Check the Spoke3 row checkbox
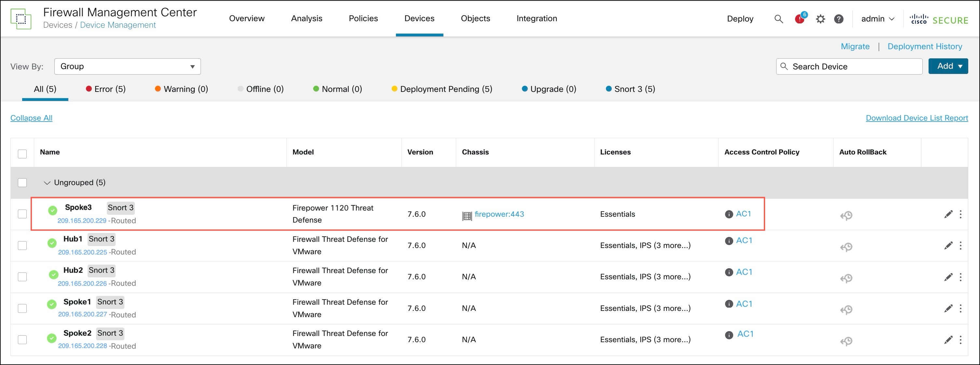Screen dimensions: 980x365 pos(22,214)
